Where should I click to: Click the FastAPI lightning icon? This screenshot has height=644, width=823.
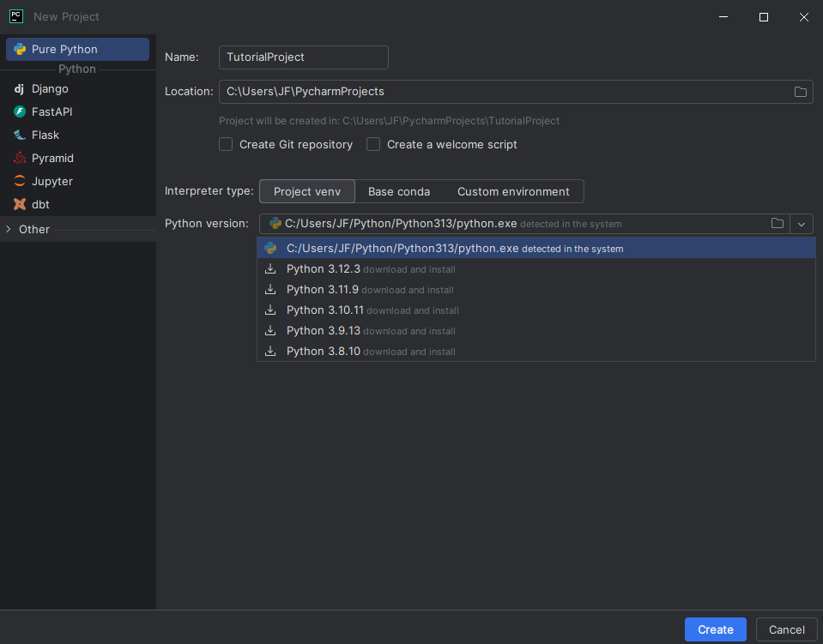click(20, 111)
